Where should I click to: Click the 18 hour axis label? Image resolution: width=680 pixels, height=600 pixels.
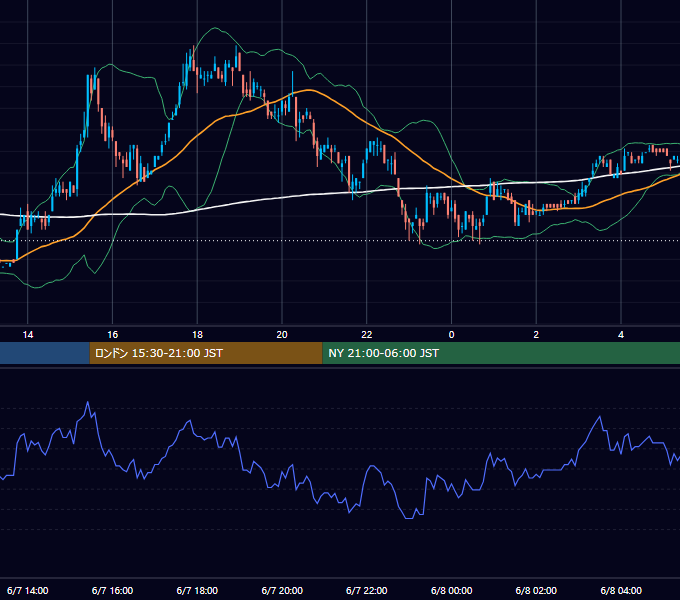[197, 335]
